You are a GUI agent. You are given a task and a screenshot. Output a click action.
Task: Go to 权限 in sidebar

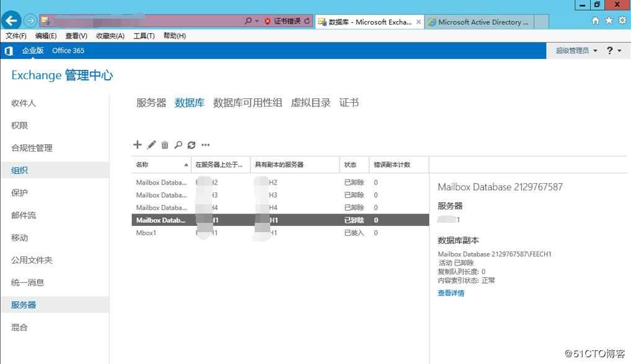click(19, 125)
